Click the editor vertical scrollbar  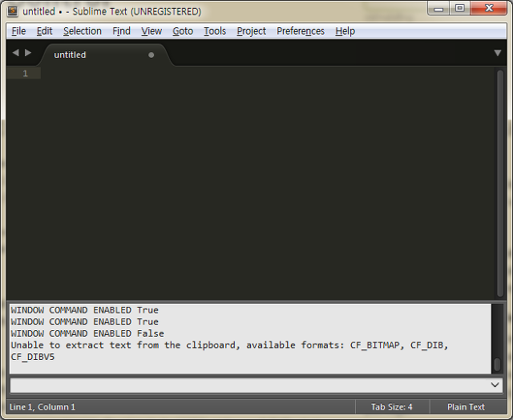click(500, 184)
